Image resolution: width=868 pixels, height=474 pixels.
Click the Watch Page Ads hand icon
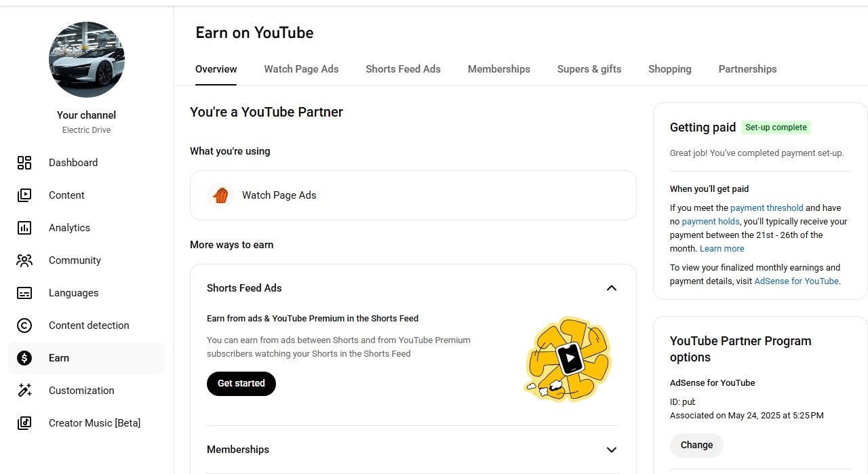click(220, 195)
